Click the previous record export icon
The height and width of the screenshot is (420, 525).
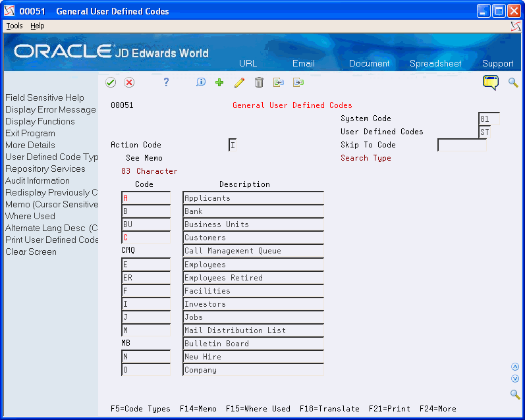(279, 82)
